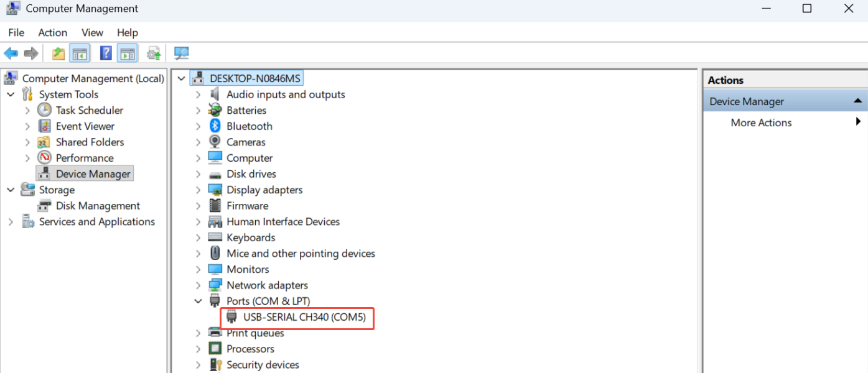Image resolution: width=868 pixels, height=373 pixels.
Task: Collapse the Storage node
Action: point(11,190)
